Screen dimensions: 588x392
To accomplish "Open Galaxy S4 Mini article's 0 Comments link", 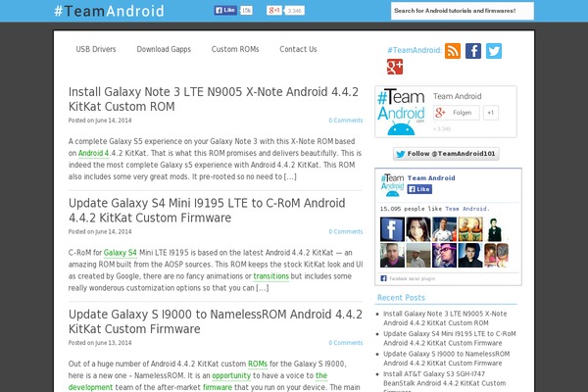I will 346,232.
